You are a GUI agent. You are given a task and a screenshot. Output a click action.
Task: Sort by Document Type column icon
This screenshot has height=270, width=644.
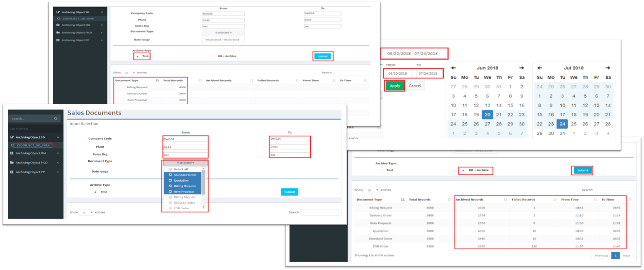tap(403, 200)
